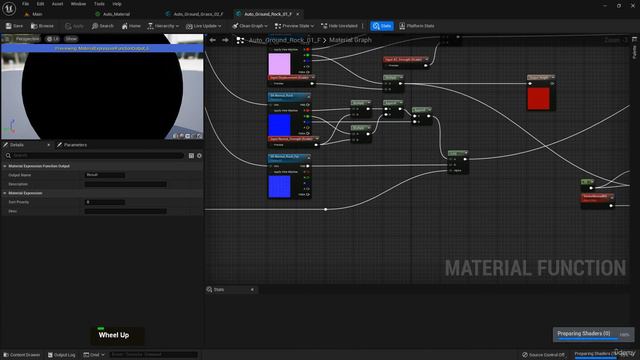
Task: Collapse the Material Expression section
Action: coord(5,193)
